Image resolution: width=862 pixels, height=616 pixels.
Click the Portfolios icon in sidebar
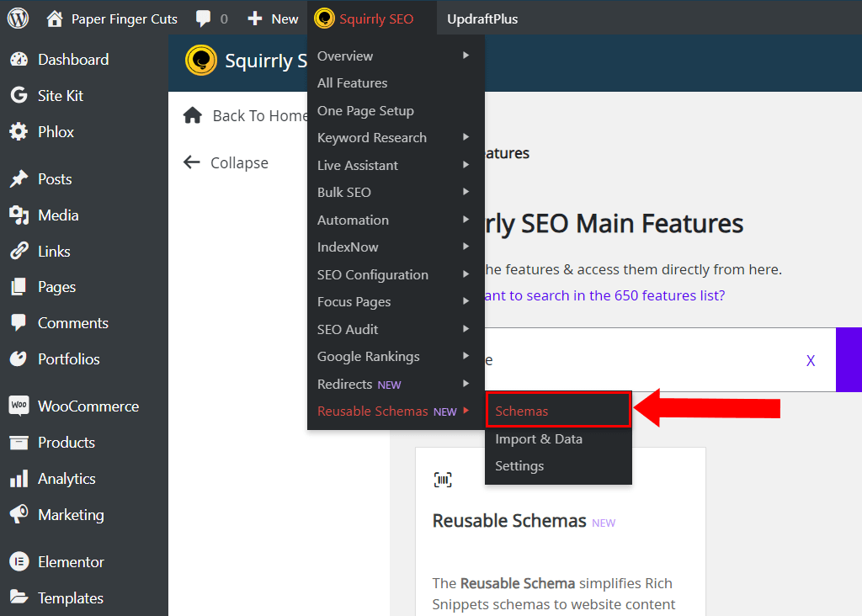coord(19,358)
